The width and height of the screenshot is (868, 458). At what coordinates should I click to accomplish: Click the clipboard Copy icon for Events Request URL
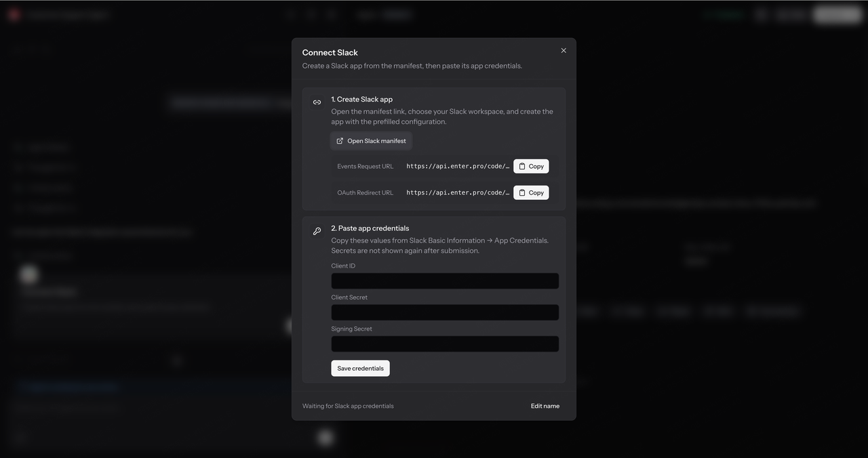pyautogui.click(x=522, y=166)
